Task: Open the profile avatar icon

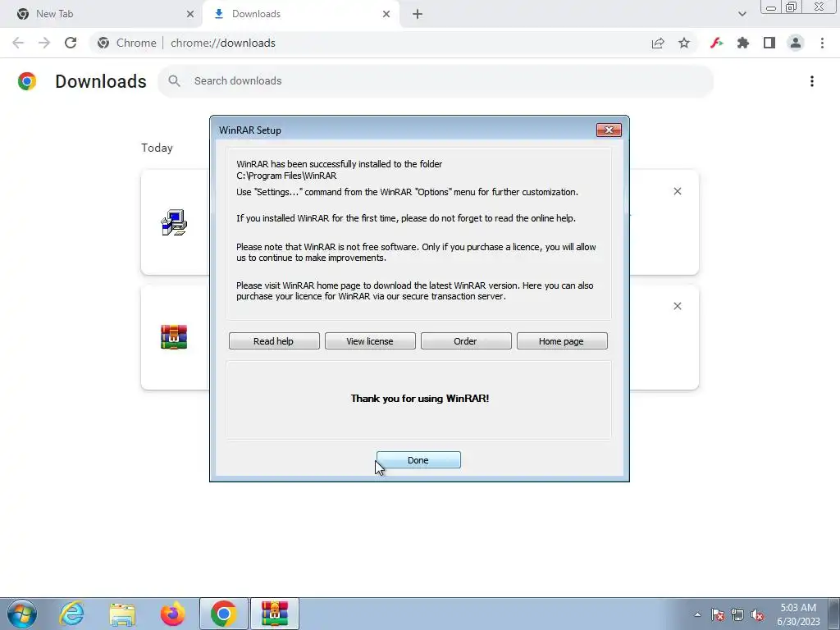Action: [x=796, y=43]
